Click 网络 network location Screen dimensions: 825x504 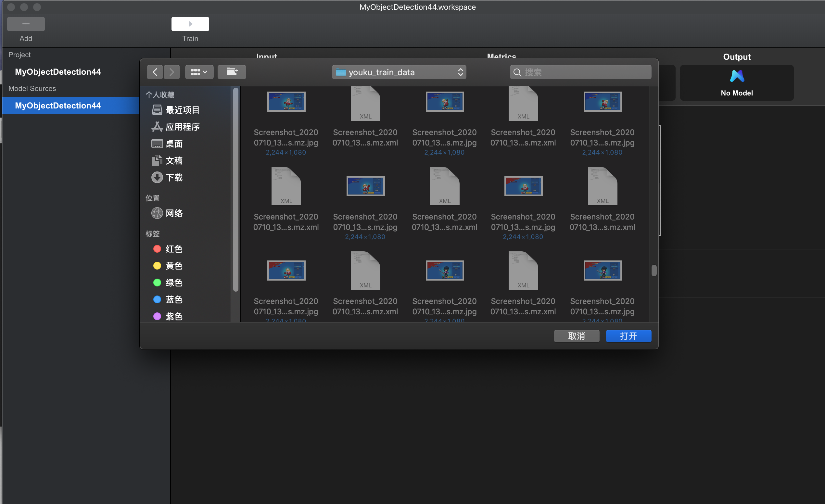(174, 213)
